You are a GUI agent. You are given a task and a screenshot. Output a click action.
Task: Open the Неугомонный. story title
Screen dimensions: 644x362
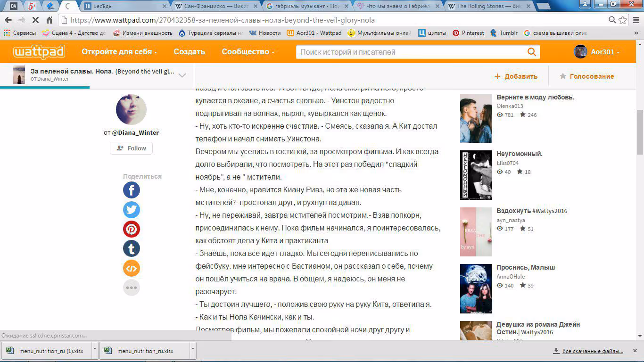coord(520,154)
